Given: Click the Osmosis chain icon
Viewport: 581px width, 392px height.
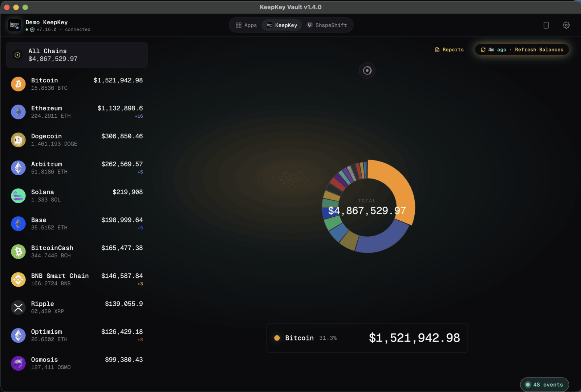Looking at the screenshot, I should coord(18,363).
